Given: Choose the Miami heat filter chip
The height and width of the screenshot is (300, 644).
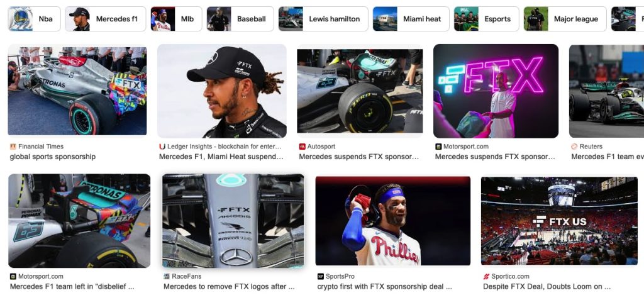Looking at the screenshot, I should click(411, 19).
